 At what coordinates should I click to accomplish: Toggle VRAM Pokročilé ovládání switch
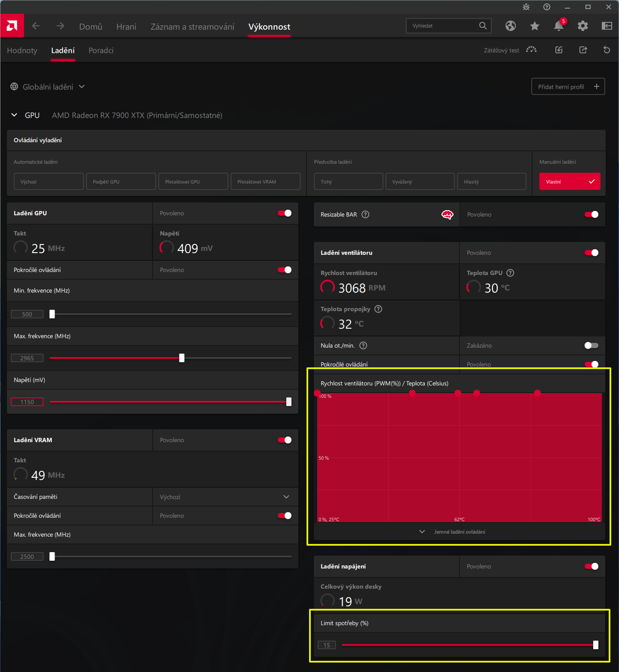pos(285,516)
